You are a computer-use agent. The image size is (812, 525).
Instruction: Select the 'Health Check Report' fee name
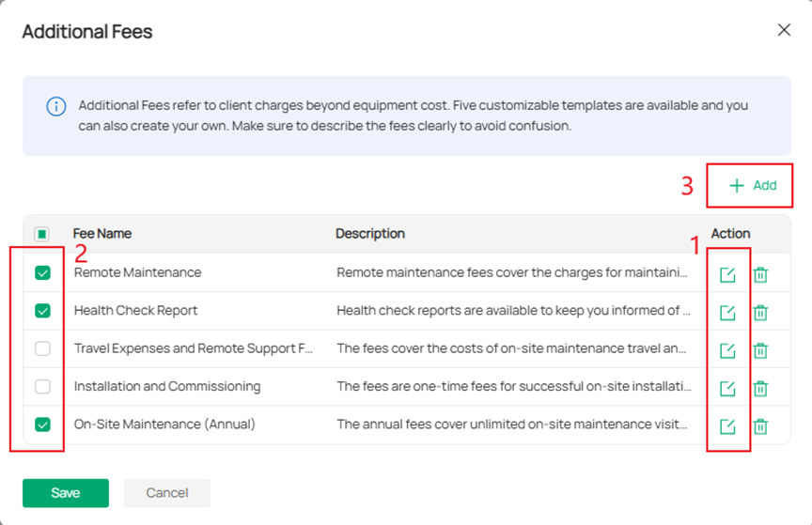click(135, 310)
